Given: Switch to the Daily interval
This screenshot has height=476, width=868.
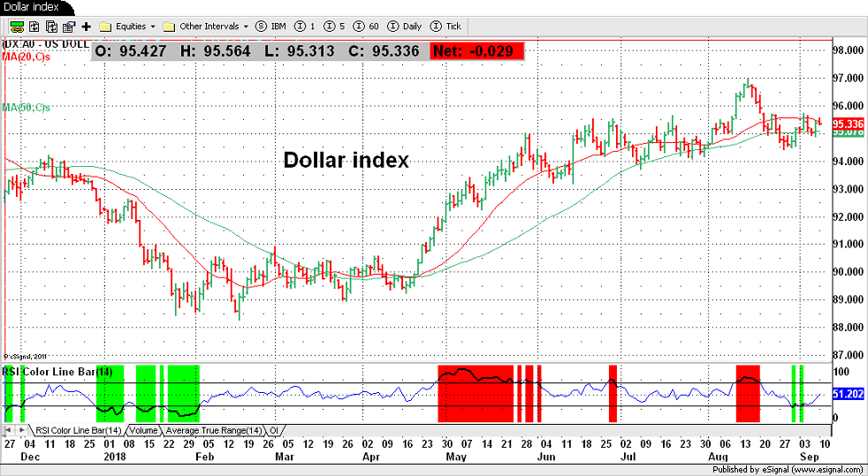Looking at the screenshot, I should (x=405, y=26).
